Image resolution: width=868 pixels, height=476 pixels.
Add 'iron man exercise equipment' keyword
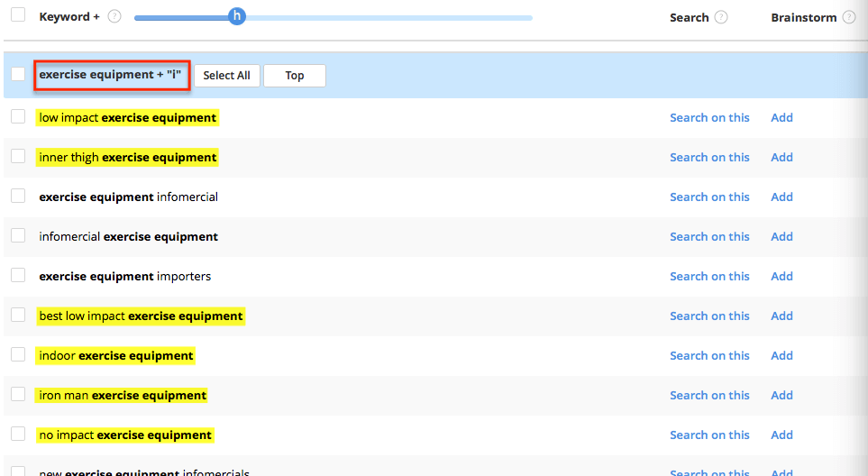pyautogui.click(x=781, y=395)
